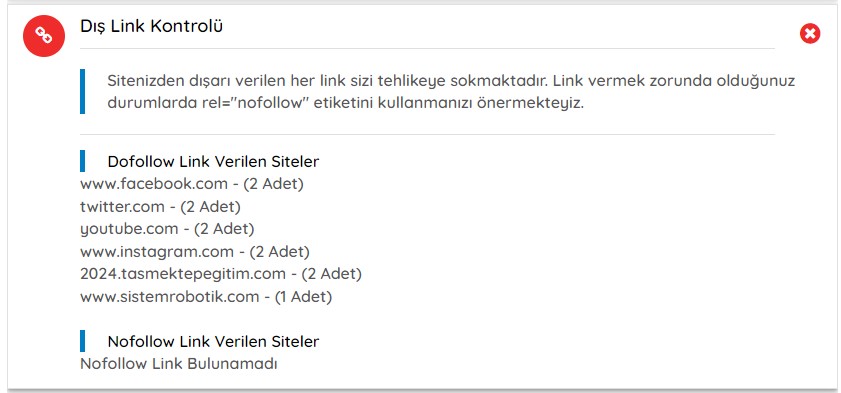The height and width of the screenshot is (393, 841).
Task: Click the warning sentence starting with Sitenizden
Action: point(328,81)
